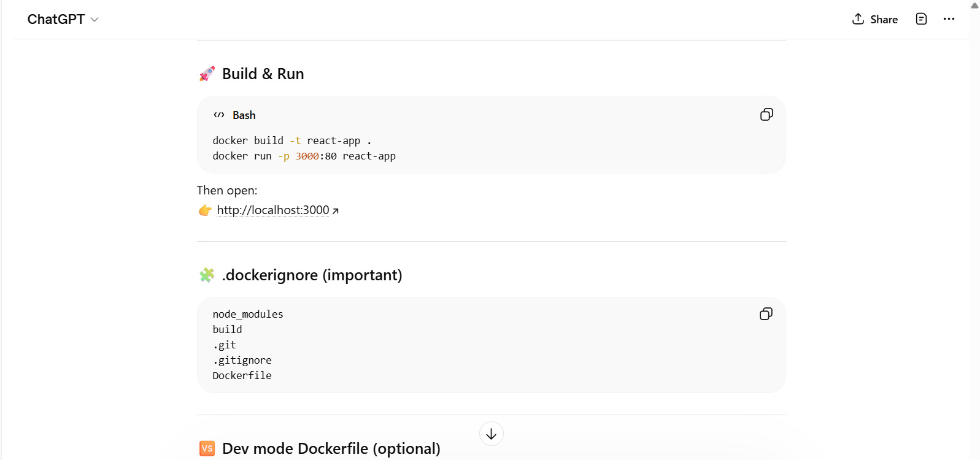Click the 'docker build -t react-app .' line
980x460 pixels.
pyautogui.click(x=291, y=141)
